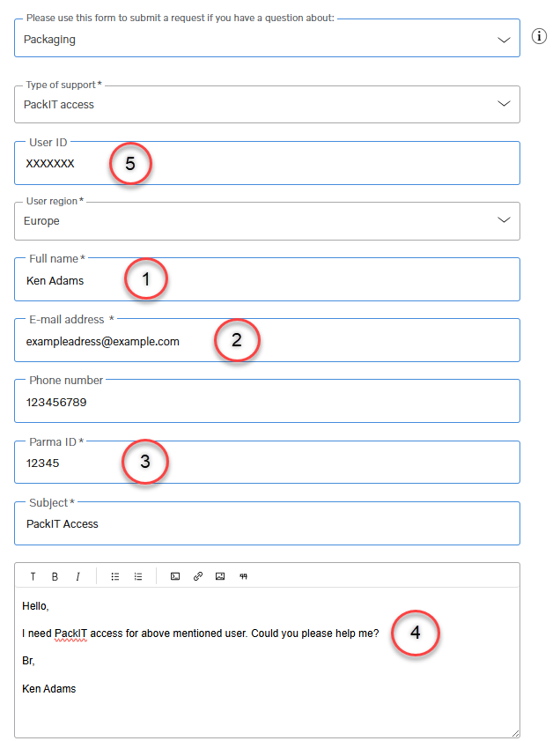
Task: Click the Parma ID field
Action: tap(268, 463)
